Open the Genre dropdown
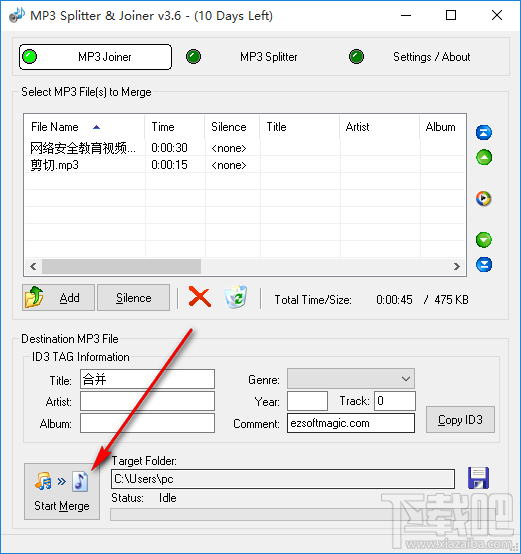Screen dimensions: 521x554 tap(351, 379)
